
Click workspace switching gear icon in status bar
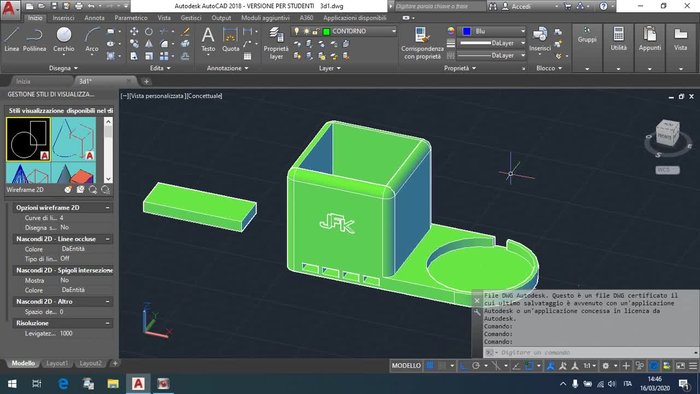tap(606, 366)
